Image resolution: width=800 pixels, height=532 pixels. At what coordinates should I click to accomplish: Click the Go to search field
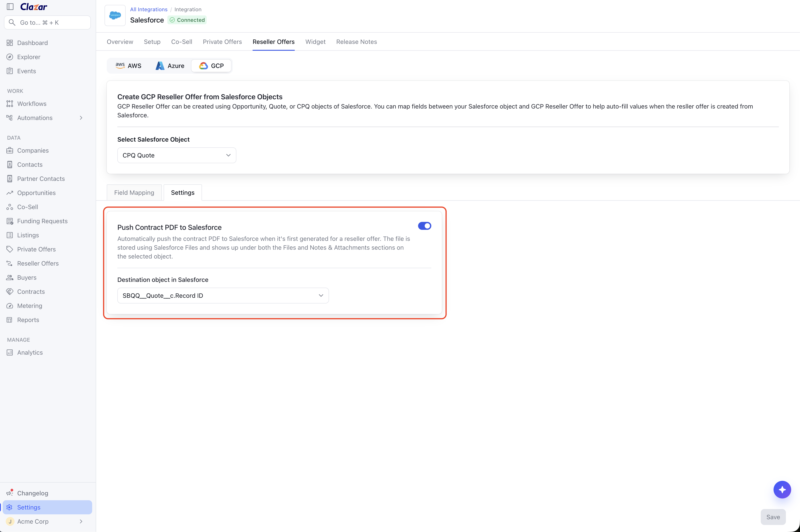pyautogui.click(x=47, y=22)
